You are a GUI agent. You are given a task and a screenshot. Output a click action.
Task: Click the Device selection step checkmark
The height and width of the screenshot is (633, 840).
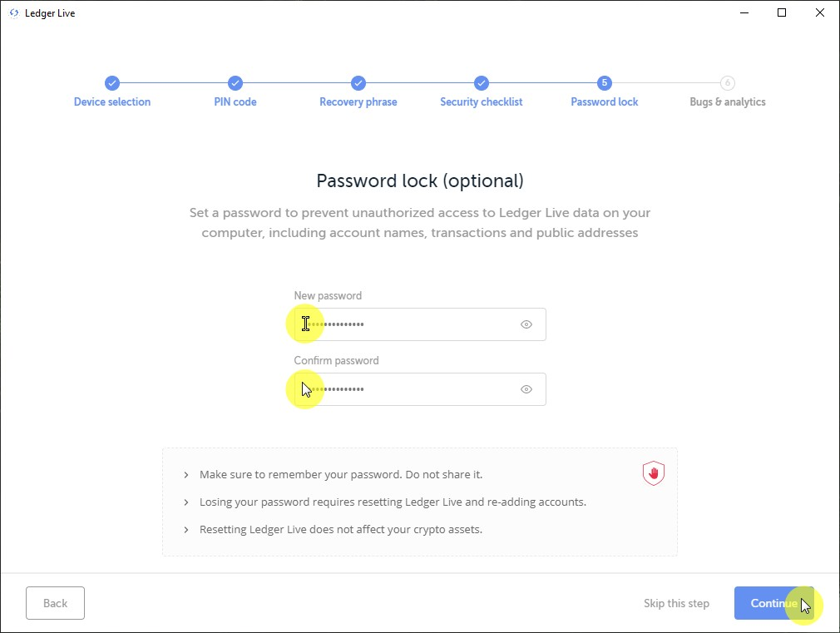point(112,83)
